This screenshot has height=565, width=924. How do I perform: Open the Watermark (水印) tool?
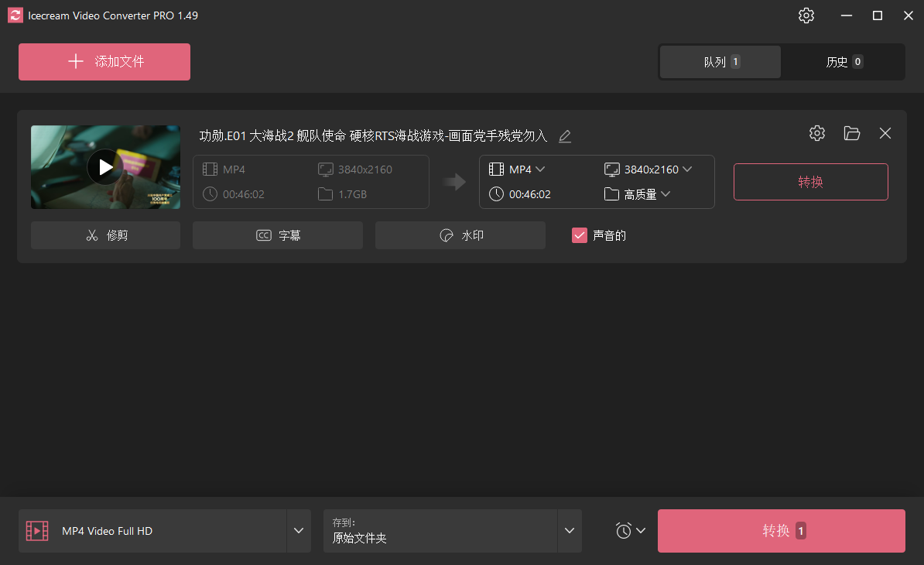(x=460, y=235)
